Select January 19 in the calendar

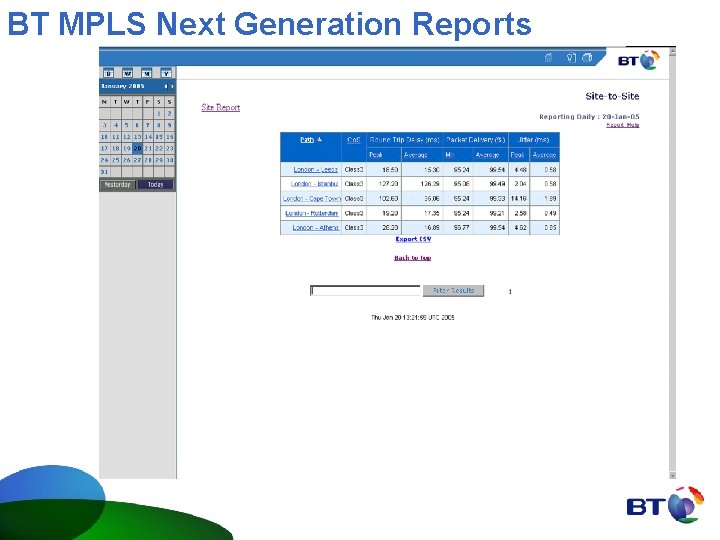pos(126,148)
